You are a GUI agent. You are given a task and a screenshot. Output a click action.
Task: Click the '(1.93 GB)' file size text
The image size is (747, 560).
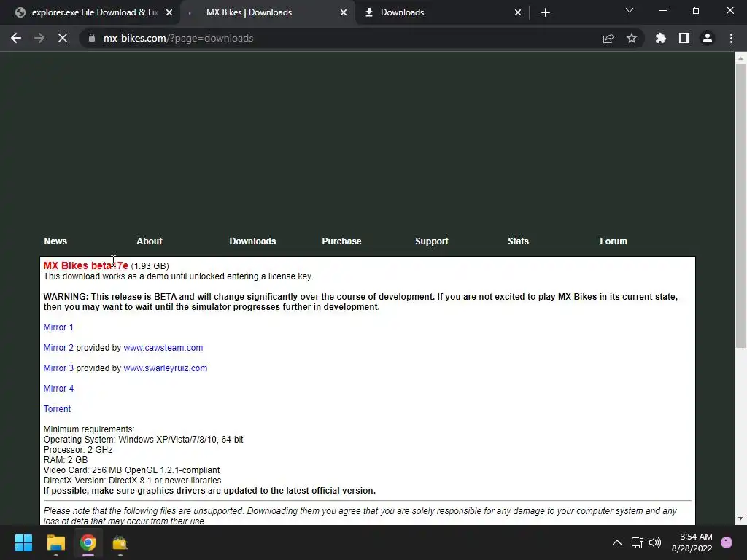click(150, 265)
